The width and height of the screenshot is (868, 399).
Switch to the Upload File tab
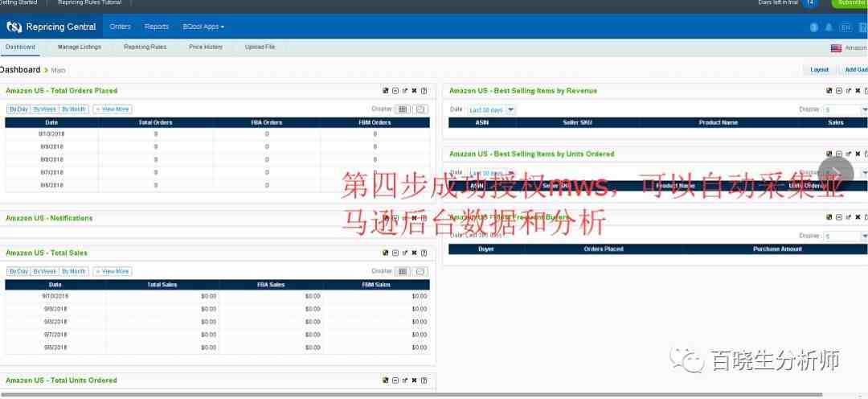[x=260, y=47]
